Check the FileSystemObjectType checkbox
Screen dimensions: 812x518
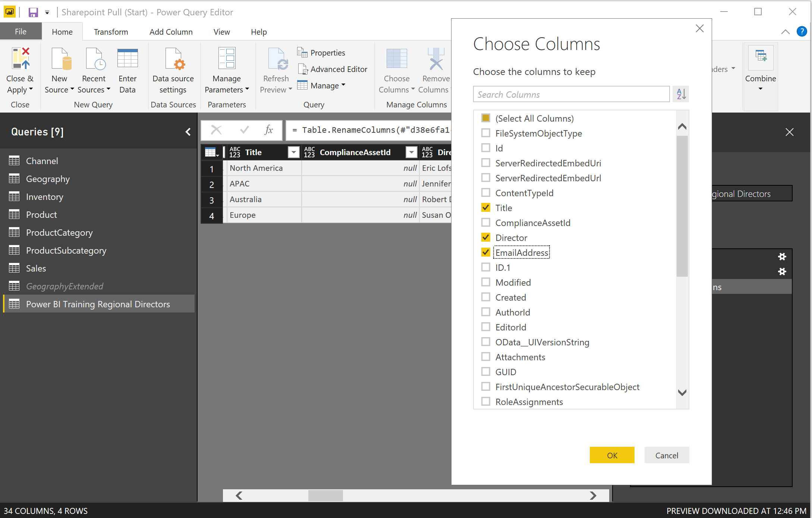coord(486,133)
